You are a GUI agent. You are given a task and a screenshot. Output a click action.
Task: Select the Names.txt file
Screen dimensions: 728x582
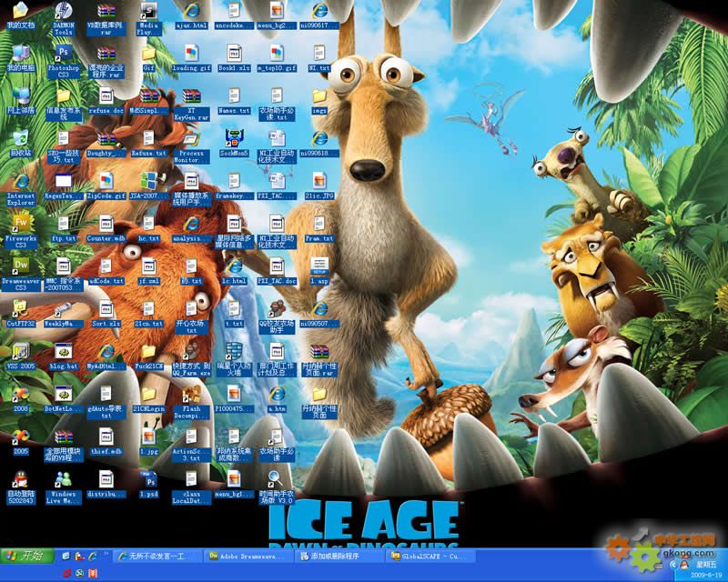[234, 101]
